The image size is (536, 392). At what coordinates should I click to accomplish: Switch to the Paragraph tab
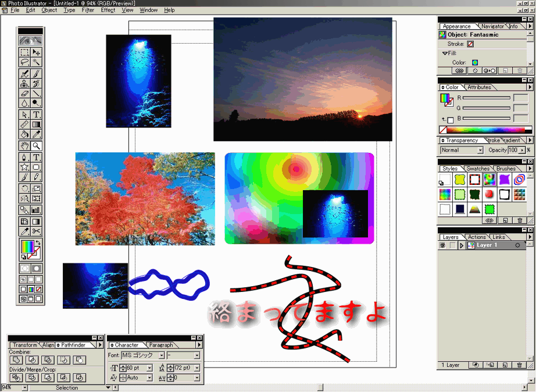(161, 345)
